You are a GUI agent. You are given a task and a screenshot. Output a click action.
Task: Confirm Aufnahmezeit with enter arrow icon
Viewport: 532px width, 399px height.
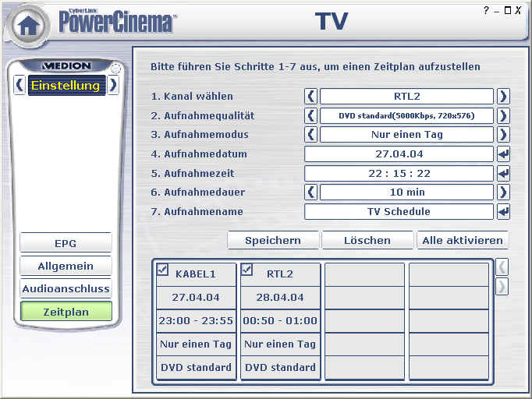pos(503,174)
